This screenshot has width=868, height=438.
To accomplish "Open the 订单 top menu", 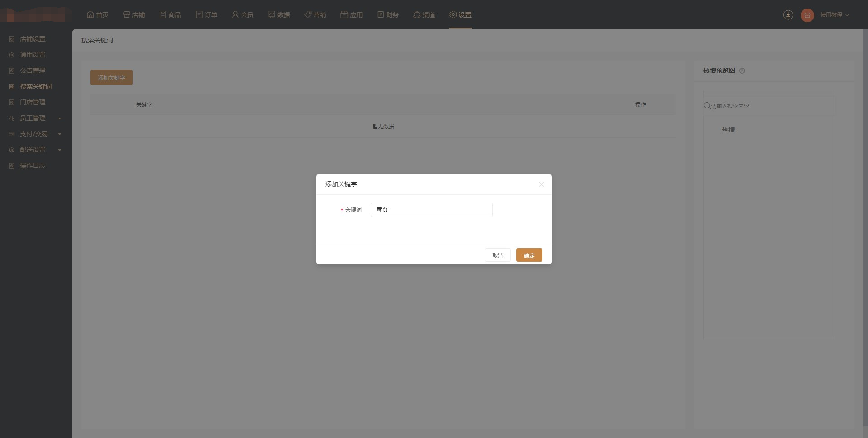I will click(206, 15).
